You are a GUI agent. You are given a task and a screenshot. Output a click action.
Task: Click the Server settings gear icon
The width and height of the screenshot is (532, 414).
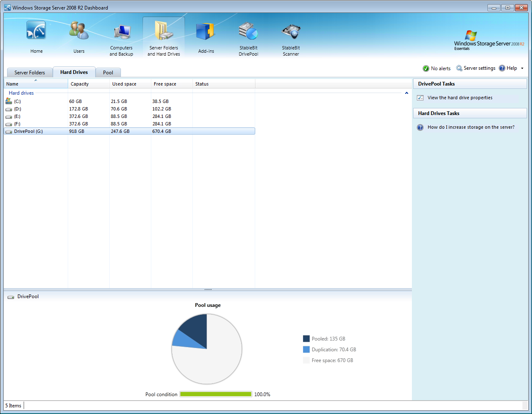tap(459, 68)
